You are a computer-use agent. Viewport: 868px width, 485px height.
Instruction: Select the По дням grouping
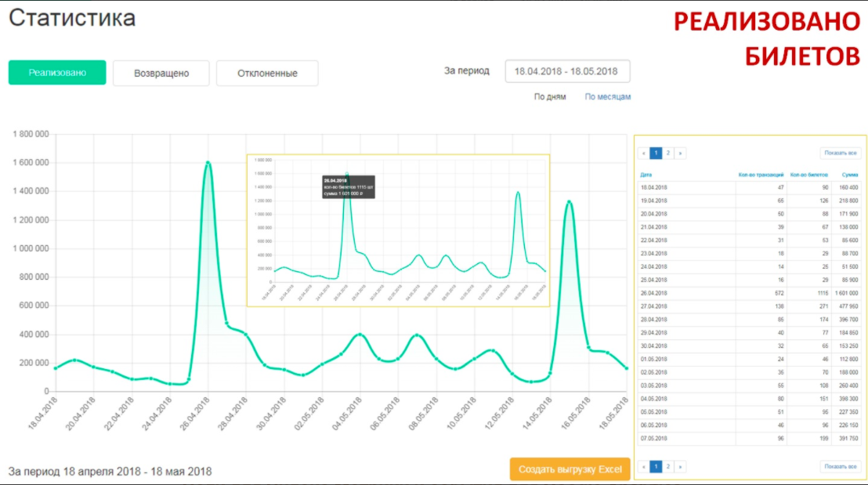pyautogui.click(x=550, y=97)
